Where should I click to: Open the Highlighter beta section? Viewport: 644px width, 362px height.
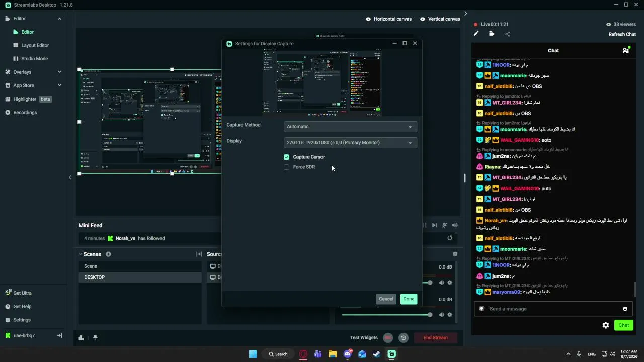click(28, 99)
